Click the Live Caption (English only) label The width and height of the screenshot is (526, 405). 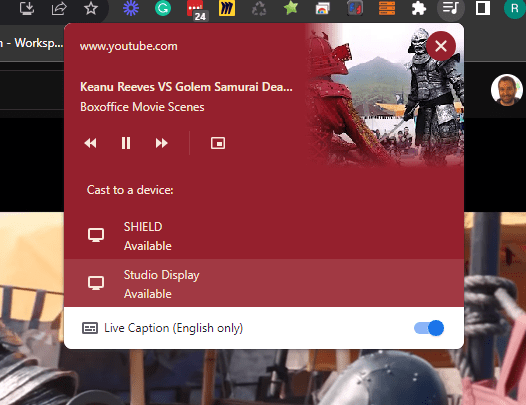point(173,328)
